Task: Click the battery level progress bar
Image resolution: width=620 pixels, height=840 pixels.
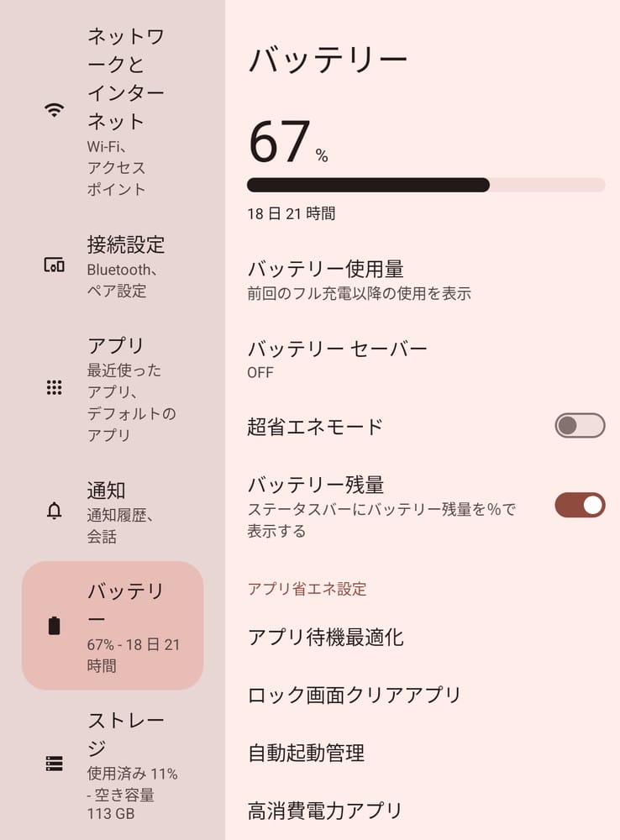Action: (x=426, y=185)
